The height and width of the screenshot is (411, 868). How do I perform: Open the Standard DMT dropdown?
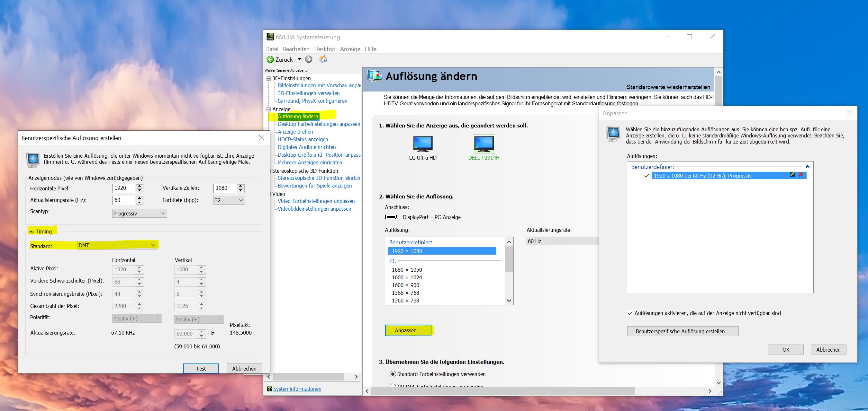[117, 245]
